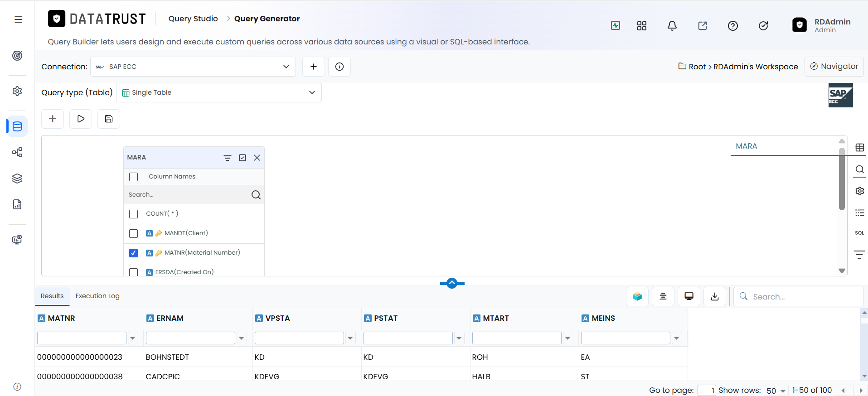The height and width of the screenshot is (396, 868).
Task: Click the Navigator button
Action: (x=834, y=67)
